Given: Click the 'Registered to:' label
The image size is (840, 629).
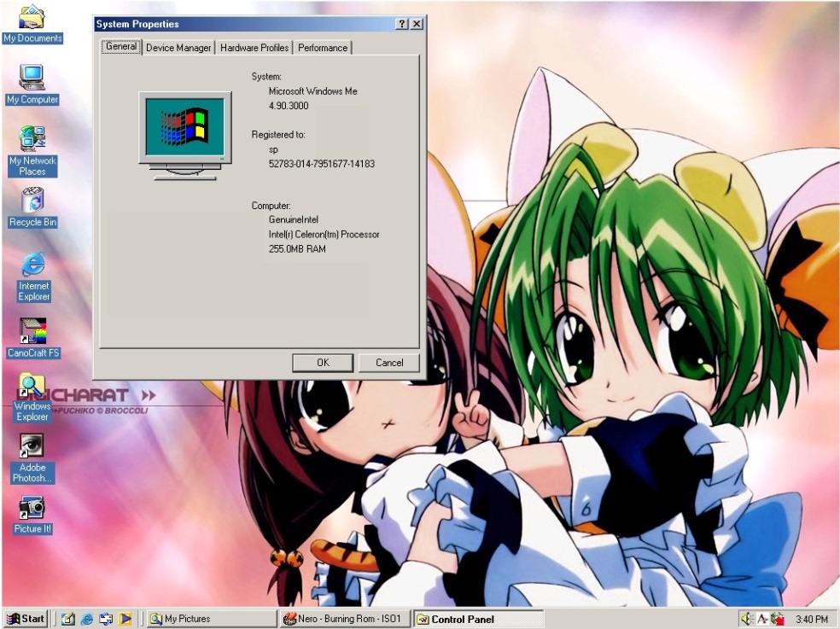Looking at the screenshot, I should (278, 135).
